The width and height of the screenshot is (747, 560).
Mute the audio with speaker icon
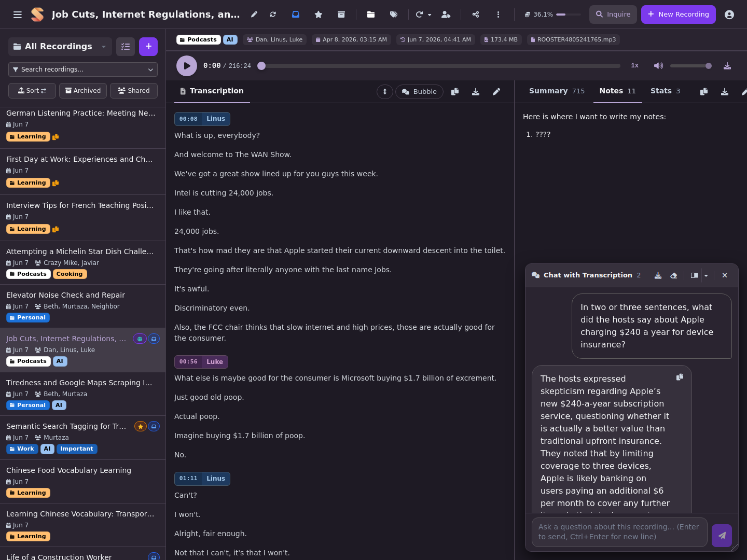(x=658, y=66)
